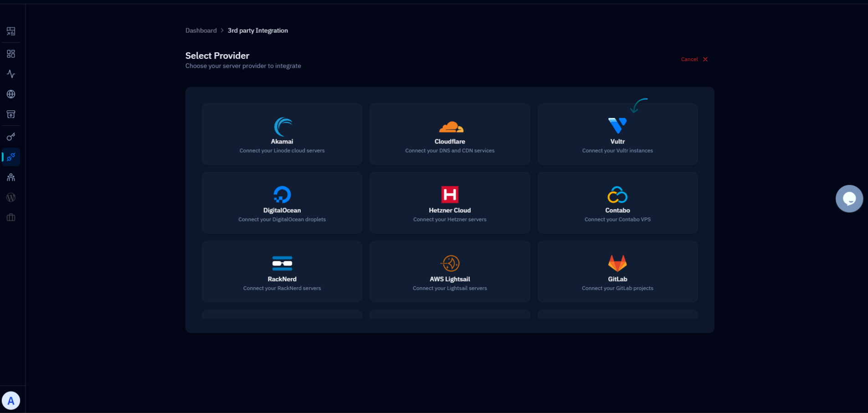Select the RackNerd provider name
868x413 pixels.
click(x=282, y=279)
